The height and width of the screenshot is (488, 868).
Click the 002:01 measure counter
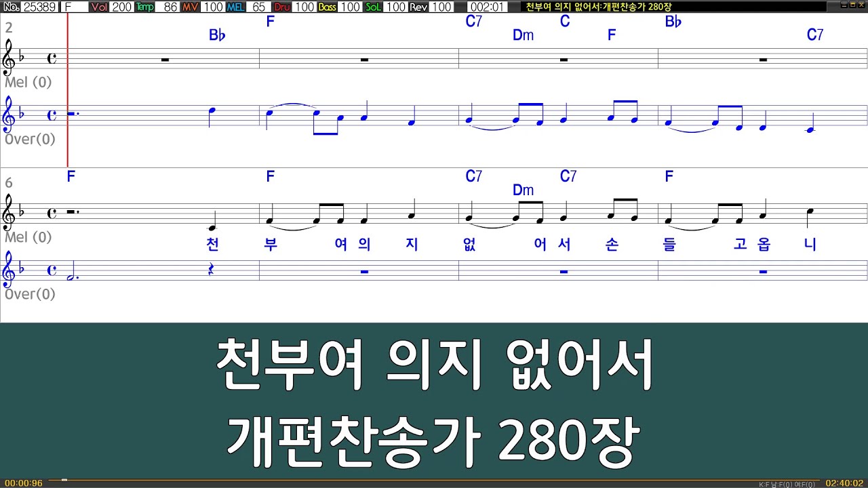tap(487, 7)
